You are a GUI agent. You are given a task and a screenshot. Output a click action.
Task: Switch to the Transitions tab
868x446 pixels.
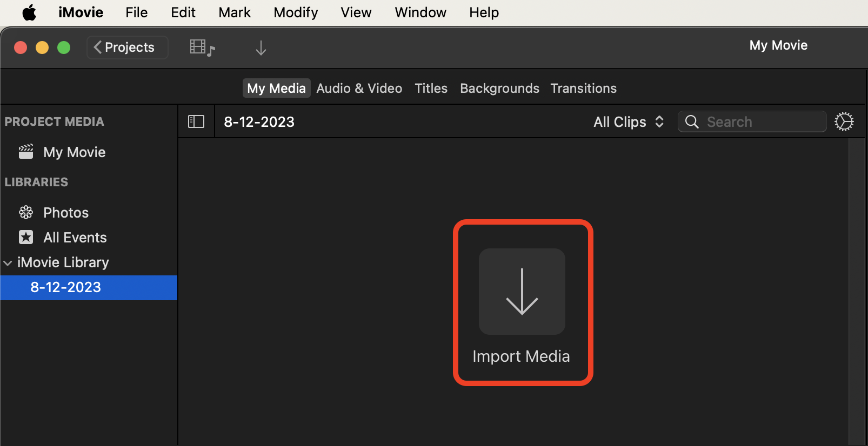[583, 88]
